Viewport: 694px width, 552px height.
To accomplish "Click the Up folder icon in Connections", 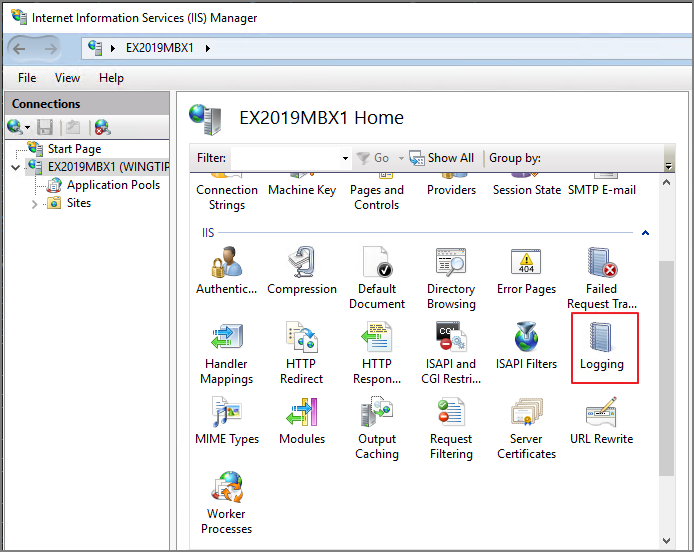I will pos(73,127).
